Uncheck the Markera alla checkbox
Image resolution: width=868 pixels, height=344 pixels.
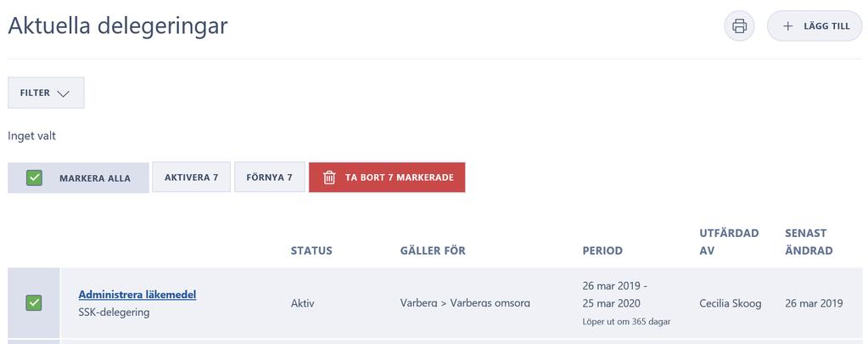click(x=34, y=178)
